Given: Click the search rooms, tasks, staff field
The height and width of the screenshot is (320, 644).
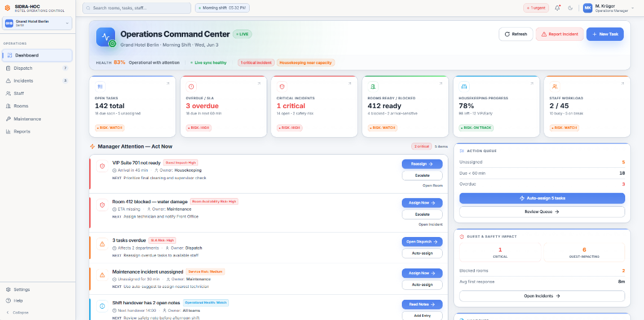Looking at the screenshot, I should pyautogui.click(x=136, y=8).
